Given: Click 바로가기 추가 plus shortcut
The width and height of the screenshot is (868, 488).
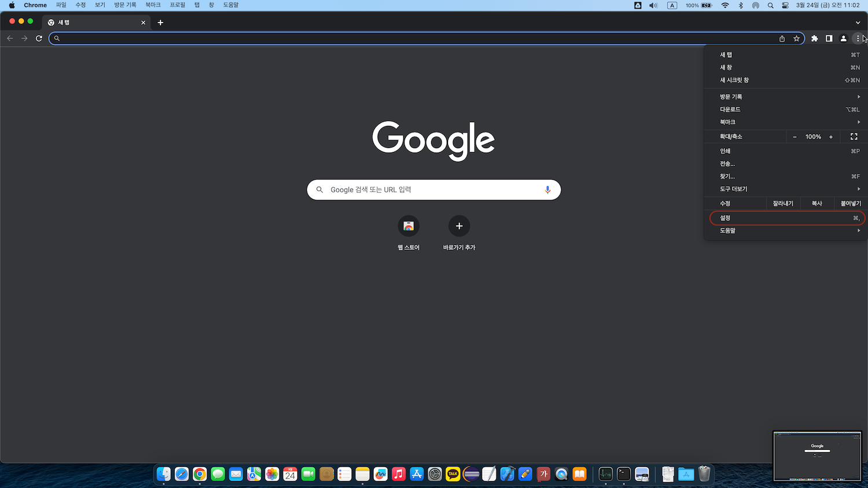Looking at the screenshot, I should point(459,226).
